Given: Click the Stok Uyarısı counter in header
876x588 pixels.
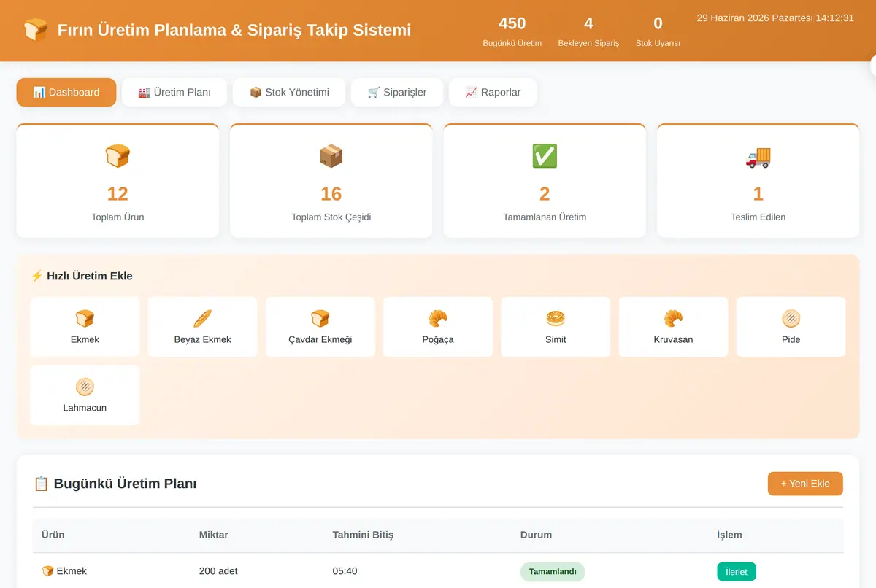Looking at the screenshot, I should click(x=658, y=32).
